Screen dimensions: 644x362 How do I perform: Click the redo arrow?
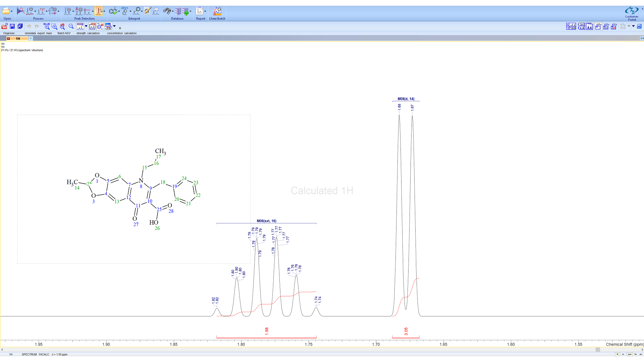(x=37, y=26)
